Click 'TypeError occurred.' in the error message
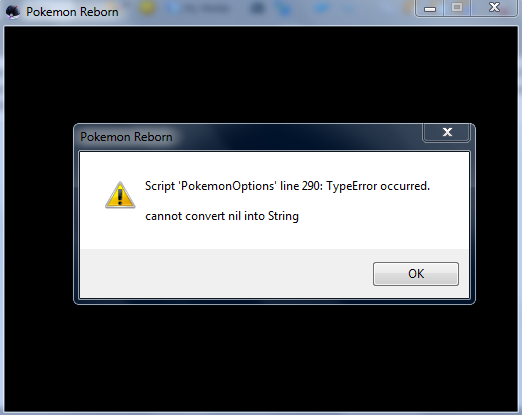The width and height of the screenshot is (522, 415). (378, 186)
